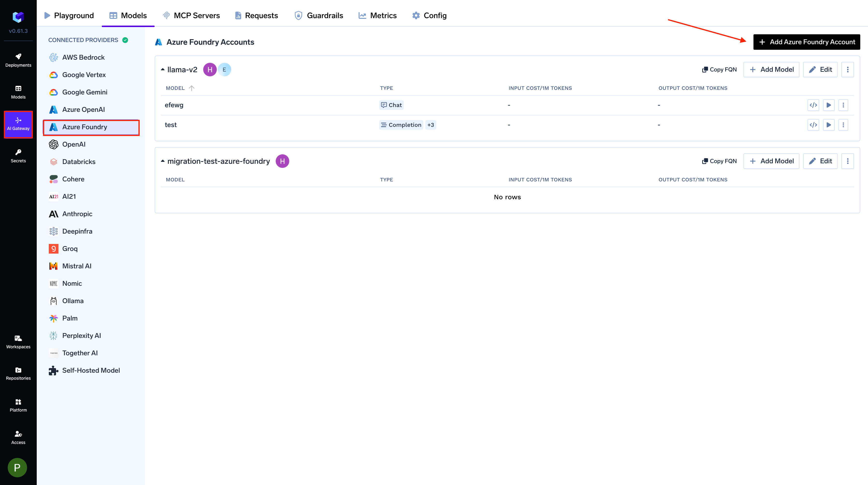Open Access in the left sidebar

click(x=18, y=437)
